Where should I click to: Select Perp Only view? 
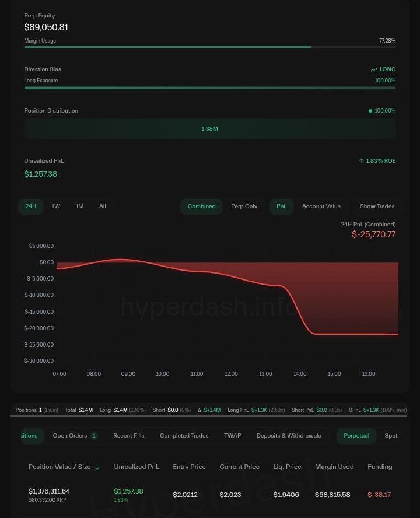pos(244,206)
